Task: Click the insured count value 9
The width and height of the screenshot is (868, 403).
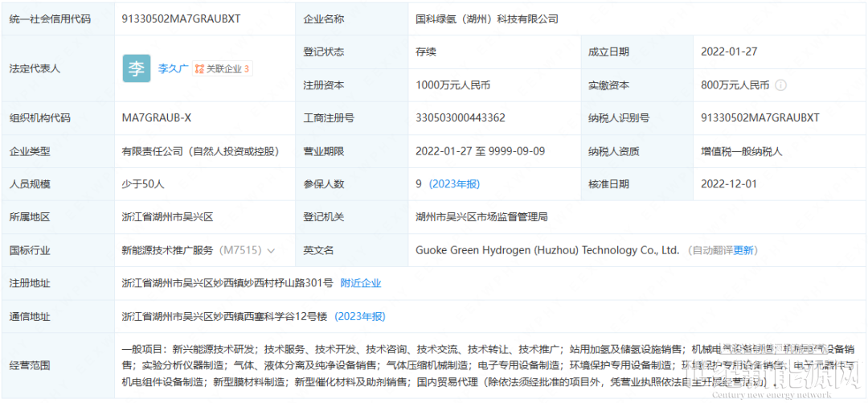Action: pos(419,184)
